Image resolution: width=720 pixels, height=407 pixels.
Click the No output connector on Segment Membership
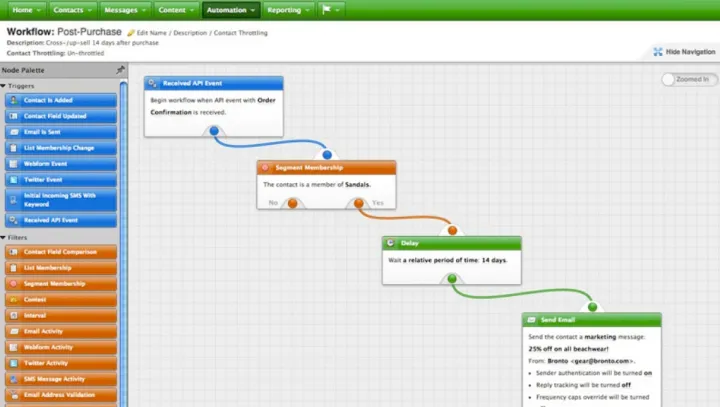tap(292, 203)
